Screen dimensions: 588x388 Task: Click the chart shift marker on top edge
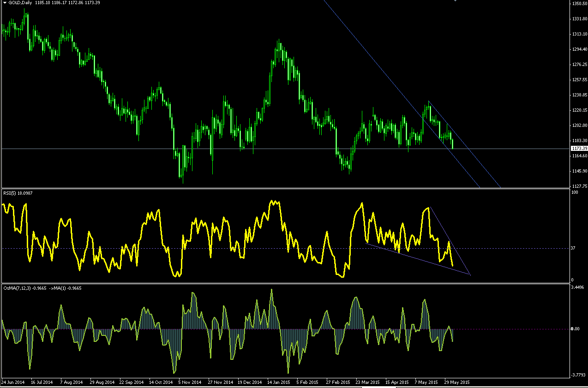click(455, 1)
